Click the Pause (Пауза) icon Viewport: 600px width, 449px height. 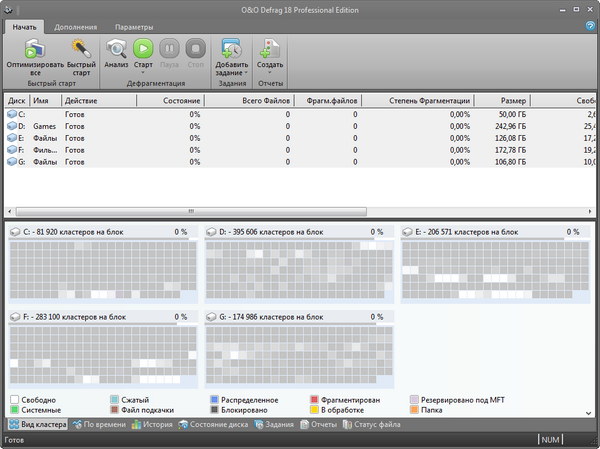170,48
